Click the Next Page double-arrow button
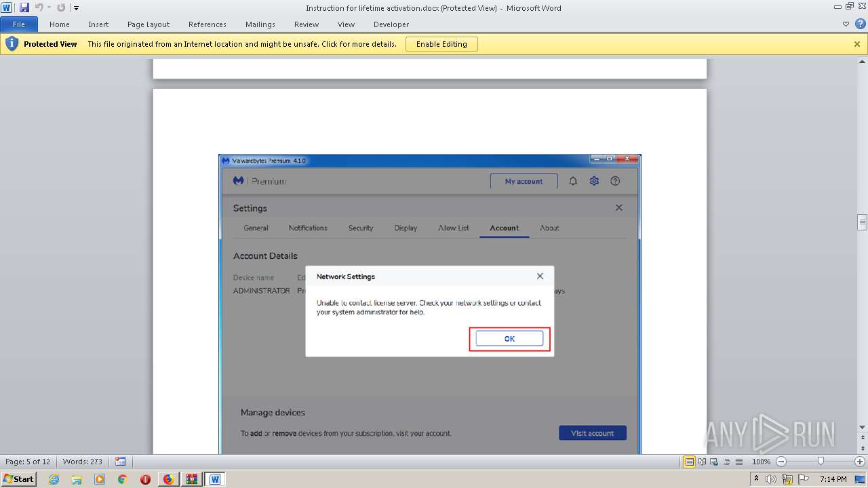This screenshot has height=488, width=868. tap(863, 449)
